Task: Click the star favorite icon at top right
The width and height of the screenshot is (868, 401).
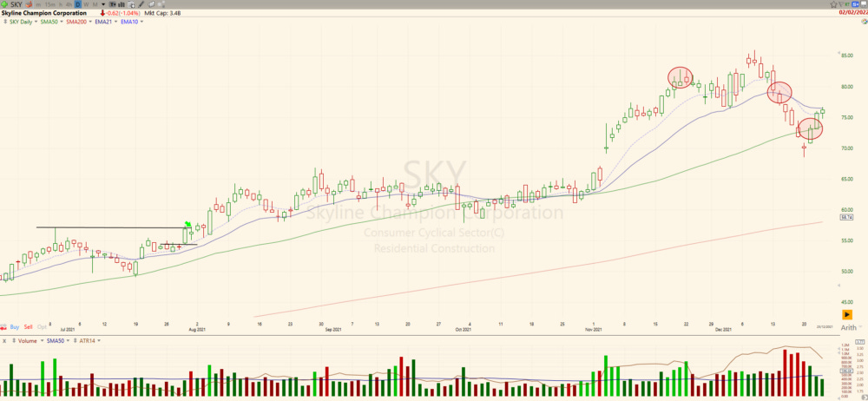Action: coord(833,4)
